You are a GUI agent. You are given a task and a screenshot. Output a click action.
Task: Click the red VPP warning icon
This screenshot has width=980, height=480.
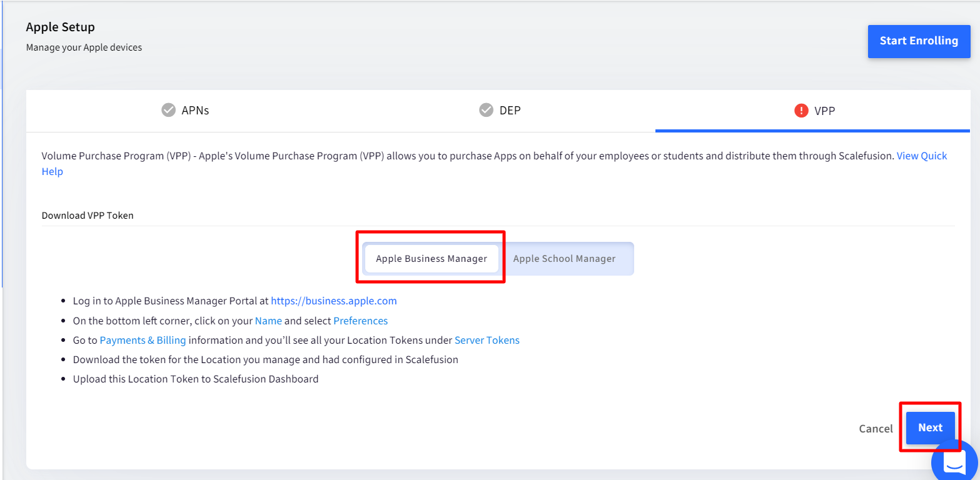pos(801,111)
